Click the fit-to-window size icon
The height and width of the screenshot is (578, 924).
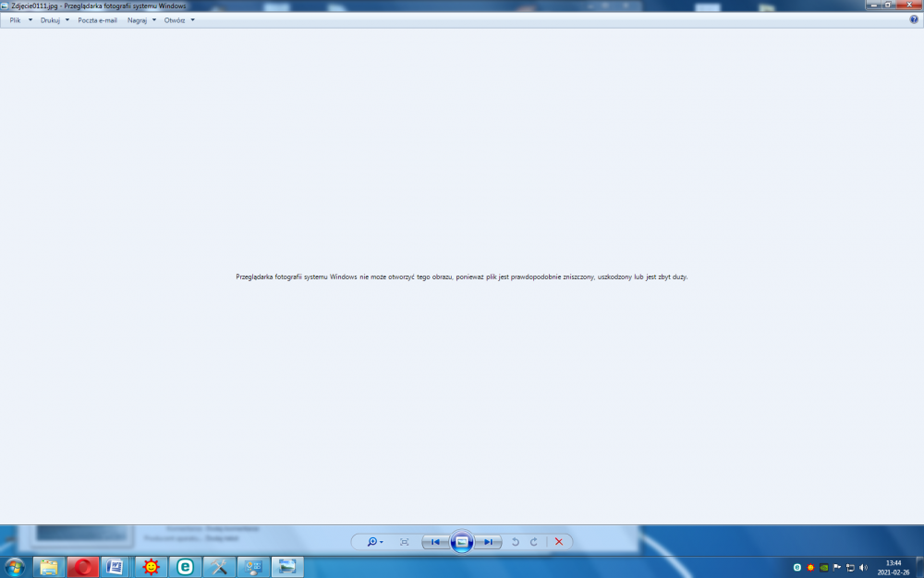pyautogui.click(x=404, y=542)
